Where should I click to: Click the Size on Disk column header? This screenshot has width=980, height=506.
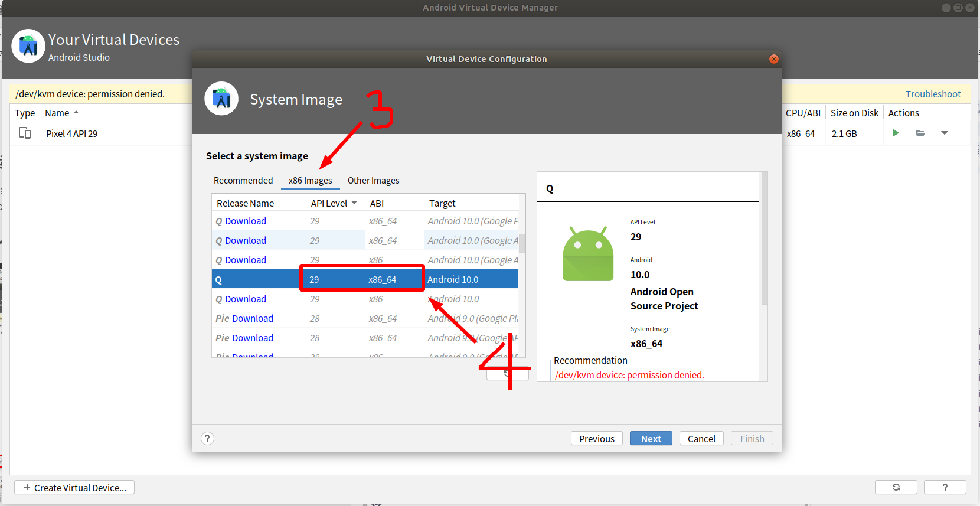[854, 113]
